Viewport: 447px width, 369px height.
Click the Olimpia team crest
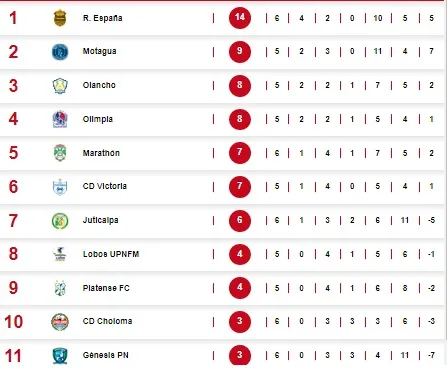click(x=60, y=119)
